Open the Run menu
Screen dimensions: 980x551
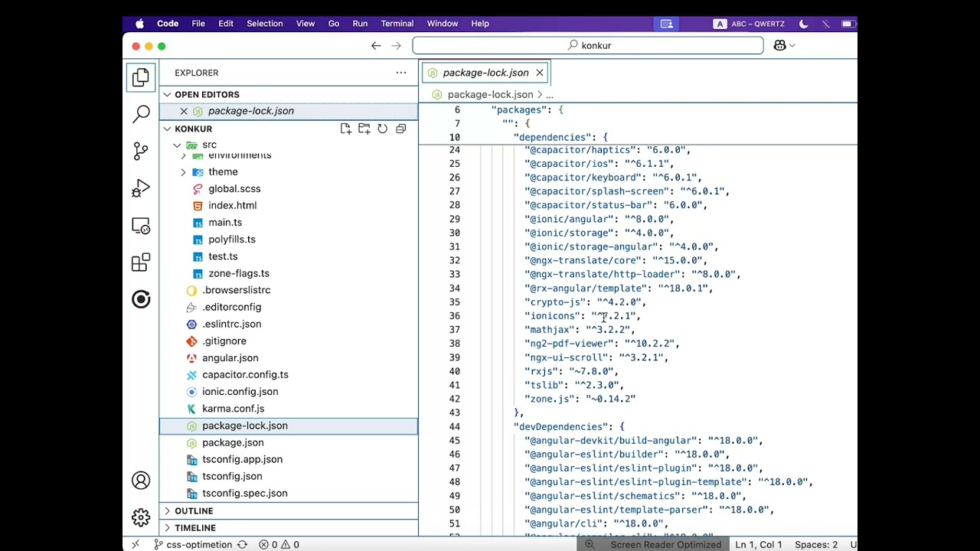click(360, 24)
